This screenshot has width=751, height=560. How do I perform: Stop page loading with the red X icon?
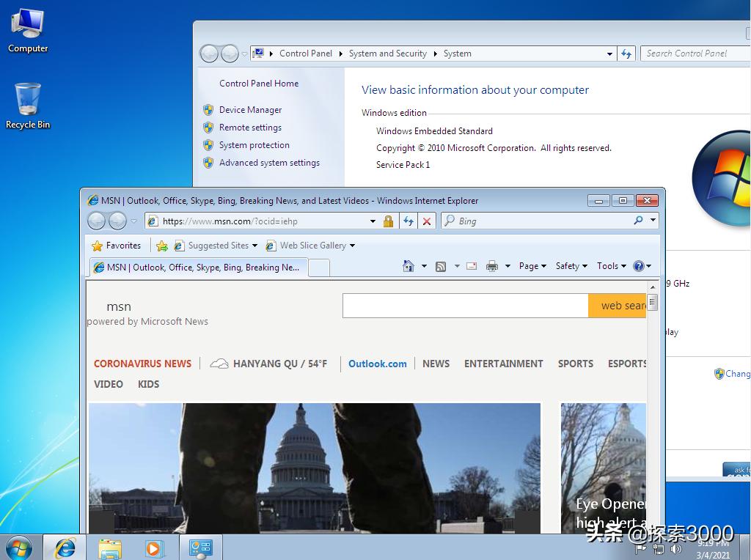(427, 221)
